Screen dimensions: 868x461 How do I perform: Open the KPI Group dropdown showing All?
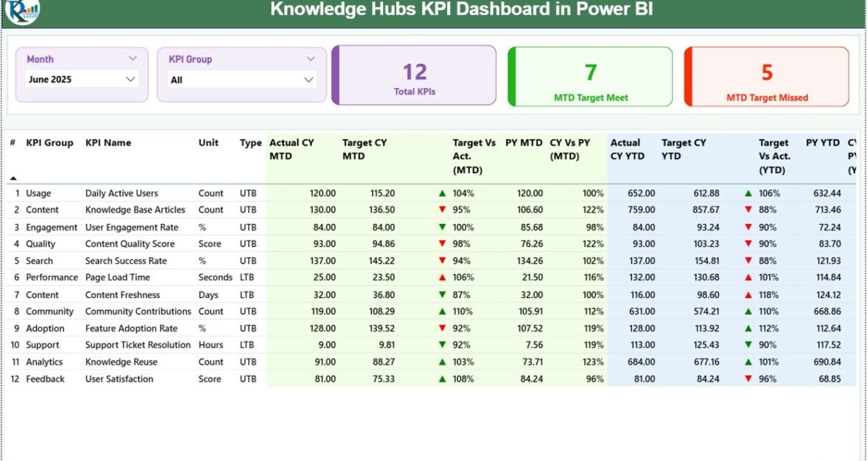pos(308,80)
